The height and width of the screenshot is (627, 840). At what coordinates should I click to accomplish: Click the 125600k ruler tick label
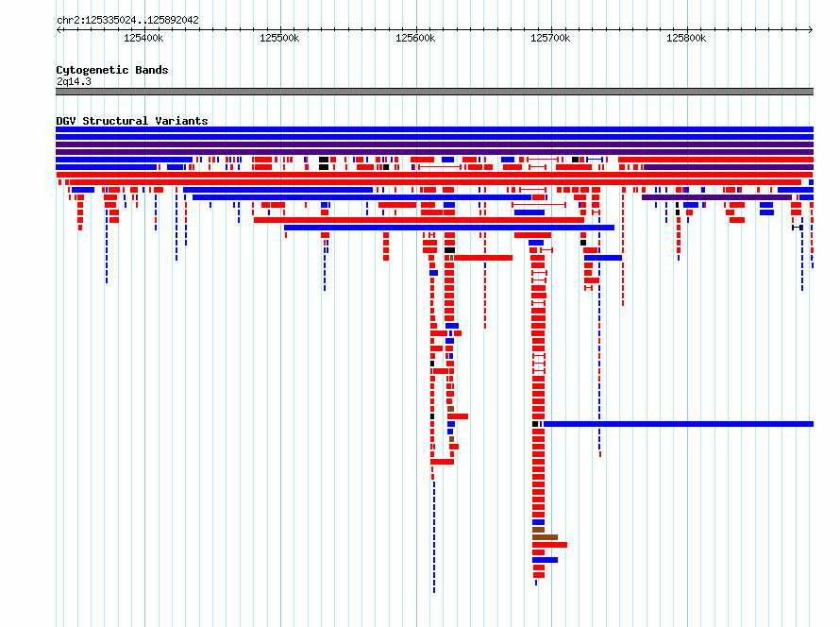coord(415,39)
